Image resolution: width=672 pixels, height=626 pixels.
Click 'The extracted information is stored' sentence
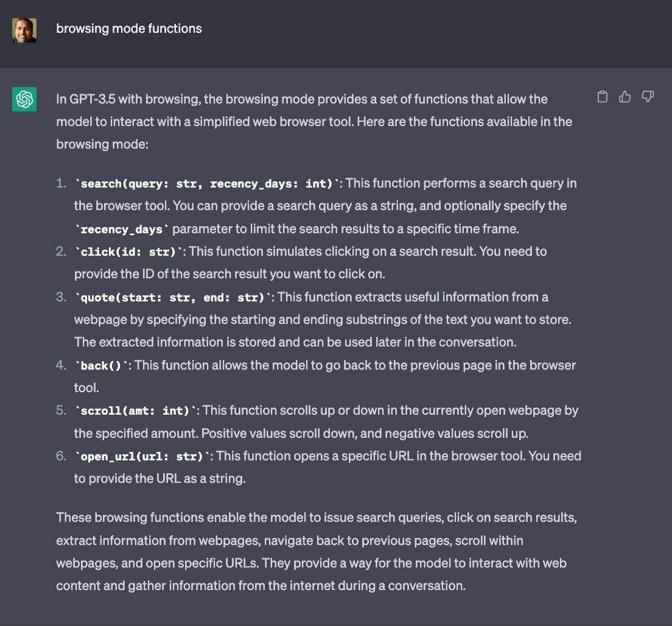295,342
